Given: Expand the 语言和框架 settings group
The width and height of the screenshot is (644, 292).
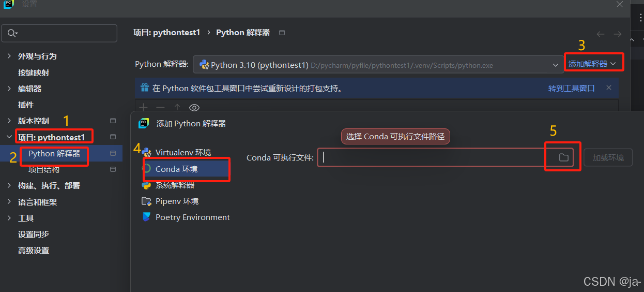Looking at the screenshot, I should click(9, 202).
